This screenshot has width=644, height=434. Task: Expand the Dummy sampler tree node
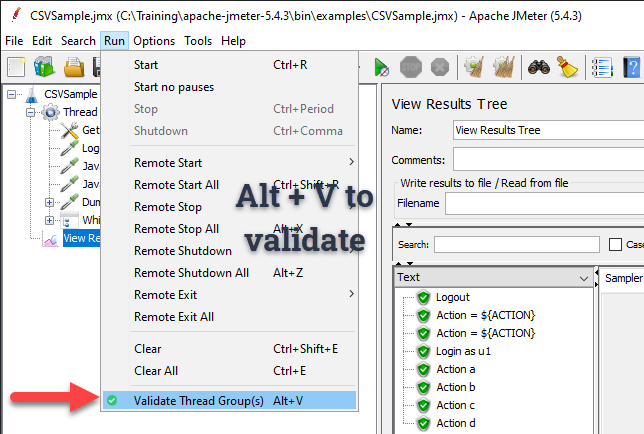[49, 202]
